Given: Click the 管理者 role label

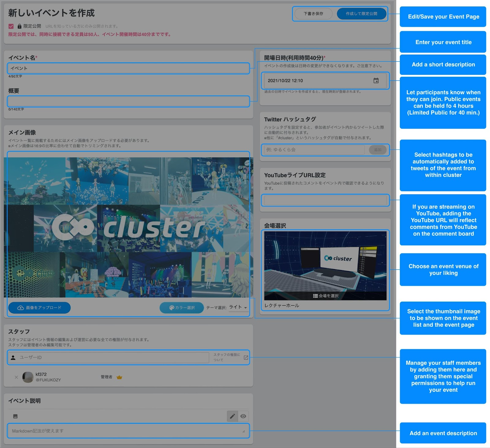Looking at the screenshot, I should 107,377.
